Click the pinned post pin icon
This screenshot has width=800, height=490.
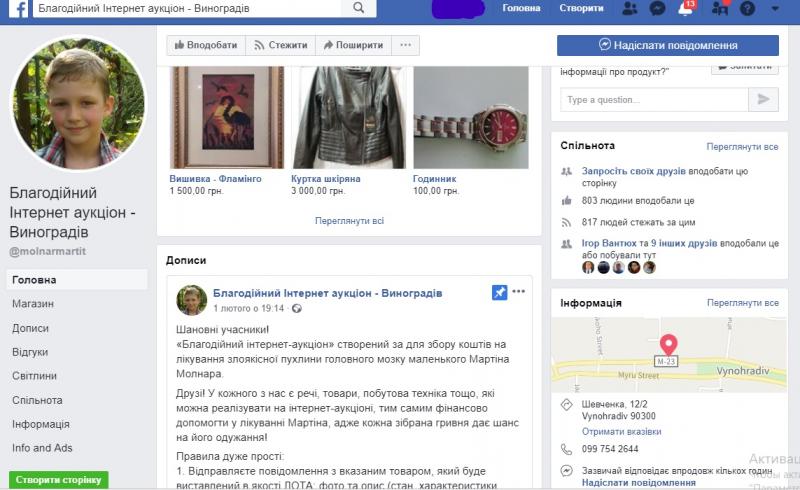click(499, 292)
